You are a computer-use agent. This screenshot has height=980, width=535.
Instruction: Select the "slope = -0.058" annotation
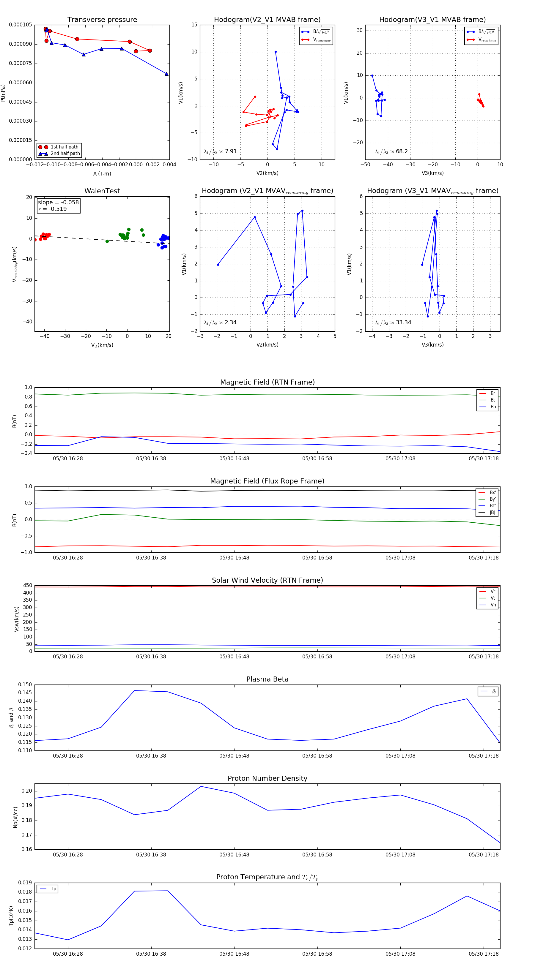coord(58,203)
